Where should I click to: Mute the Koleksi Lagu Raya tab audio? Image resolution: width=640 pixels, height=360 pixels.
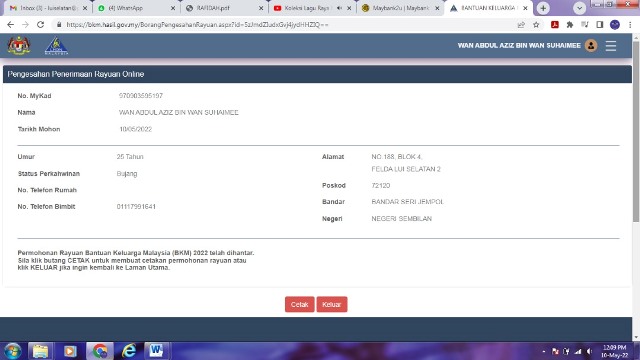pos(339,8)
